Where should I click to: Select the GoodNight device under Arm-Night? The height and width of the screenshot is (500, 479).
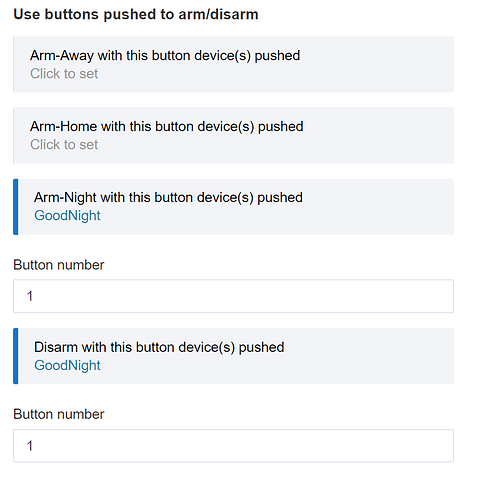point(67,216)
